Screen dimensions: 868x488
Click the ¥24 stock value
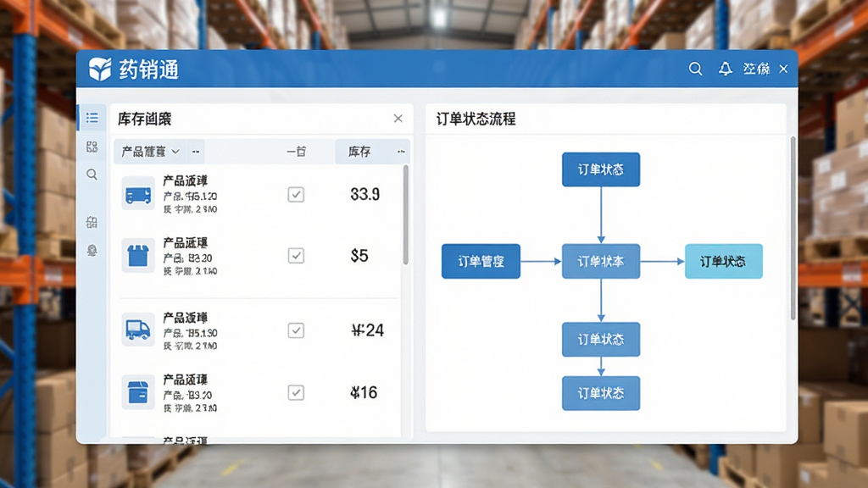368,330
